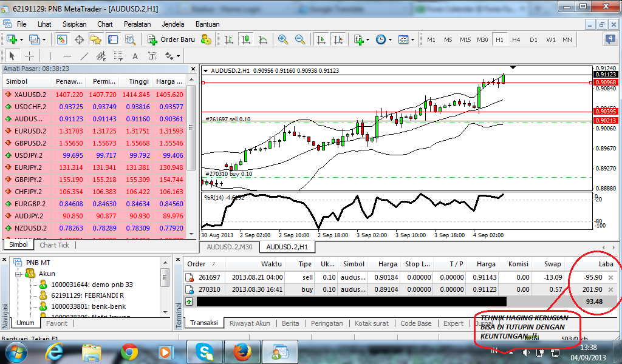Select the D1 timeframe
622x364 pixels.
pos(533,39)
